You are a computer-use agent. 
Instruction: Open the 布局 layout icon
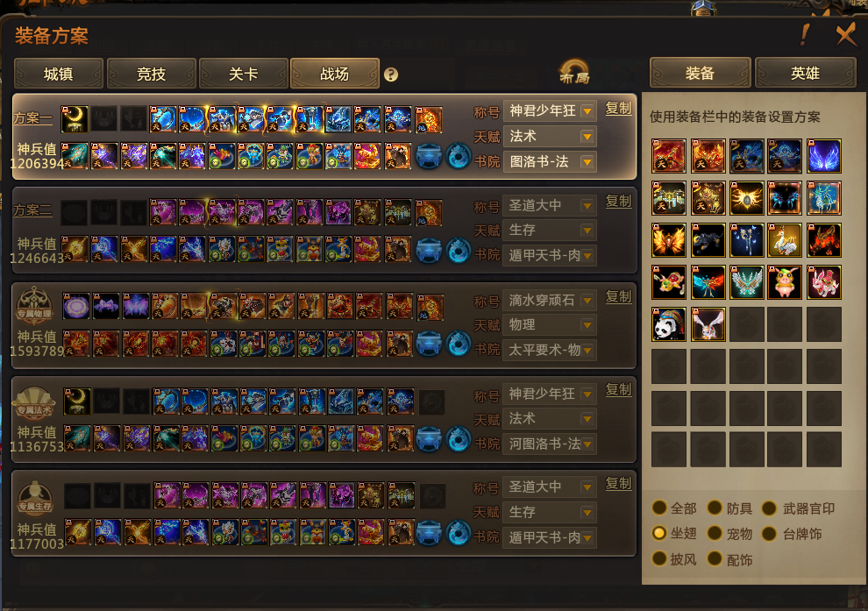pos(574,72)
